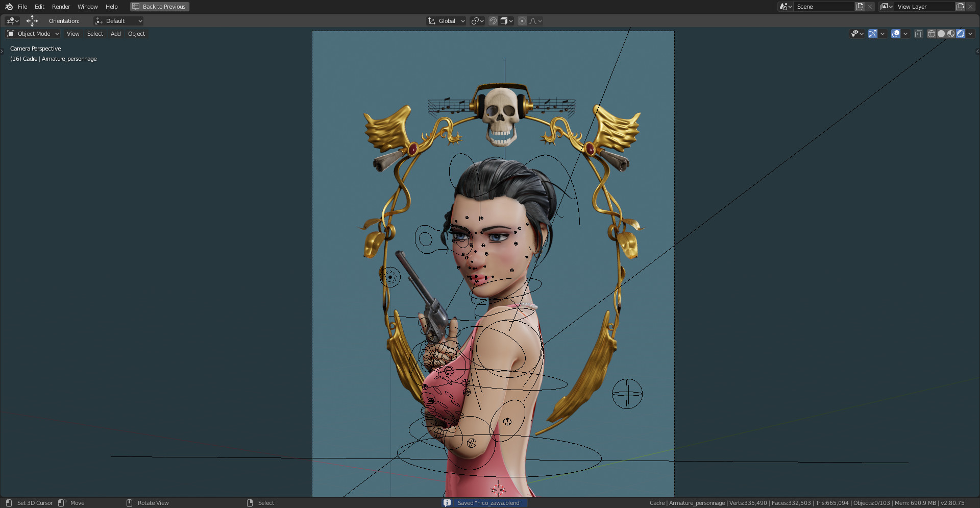Switch to solid shading

point(941,34)
